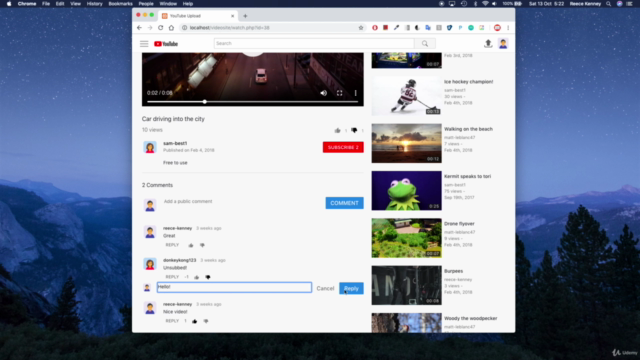
Task: Open the Bookmarks menu
Action: point(120,4)
